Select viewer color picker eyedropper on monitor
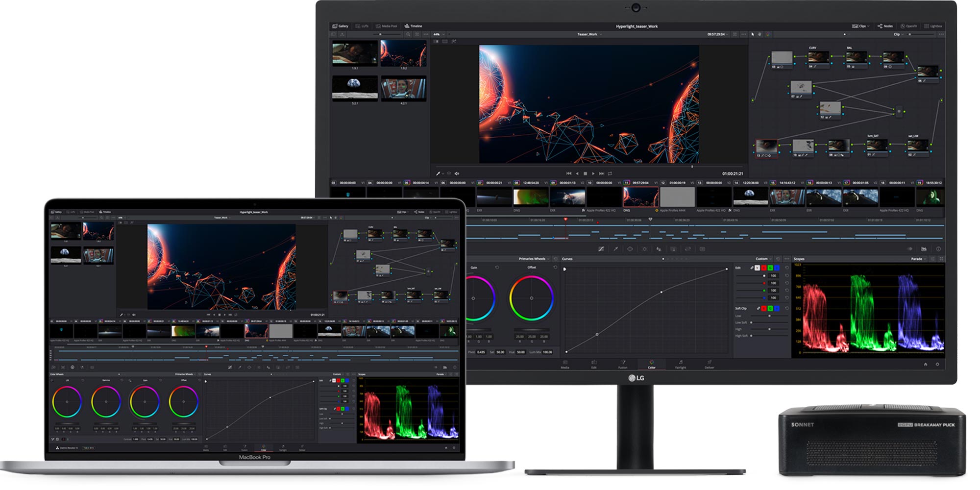 (438, 173)
